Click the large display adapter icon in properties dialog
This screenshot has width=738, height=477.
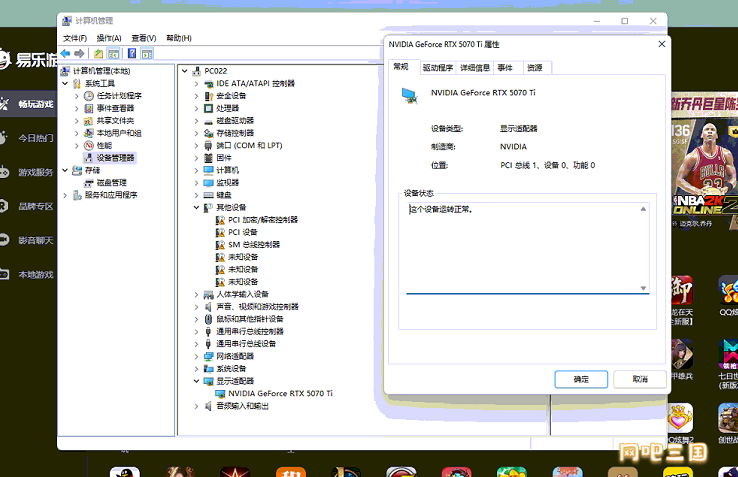409,96
